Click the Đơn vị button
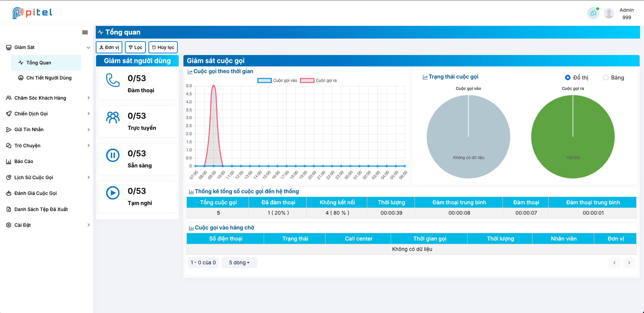Image resolution: width=644 pixels, height=313 pixels. [x=109, y=47]
